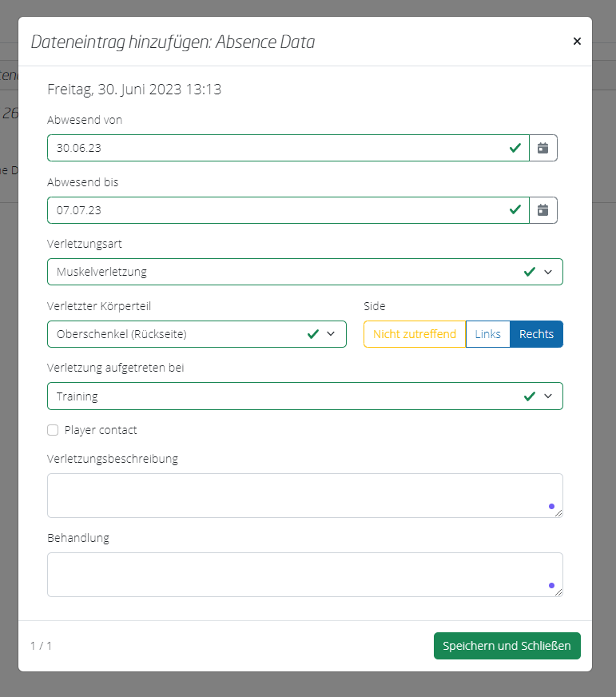
Task: Open calendar picker for Abwesend von
Action: pos(543,148)
